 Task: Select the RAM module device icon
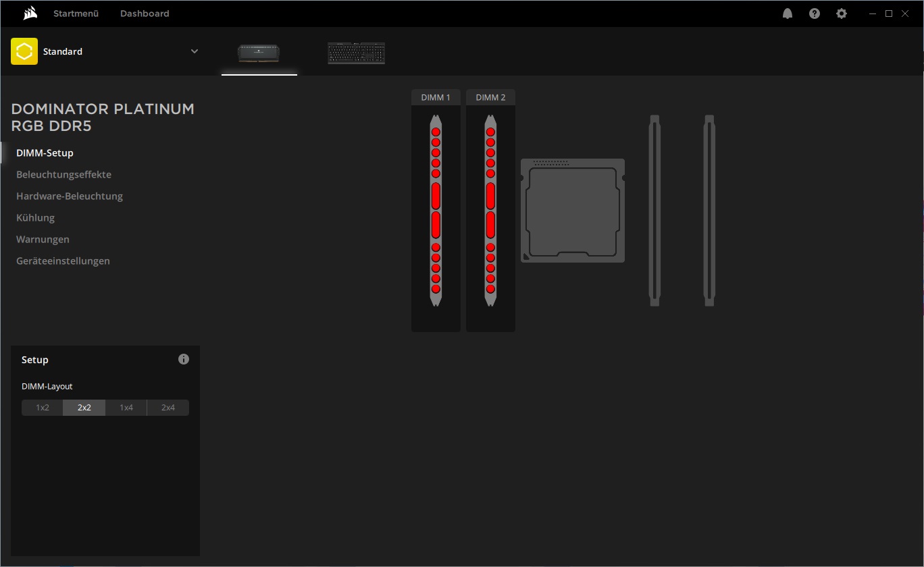[x=259, y=53]
